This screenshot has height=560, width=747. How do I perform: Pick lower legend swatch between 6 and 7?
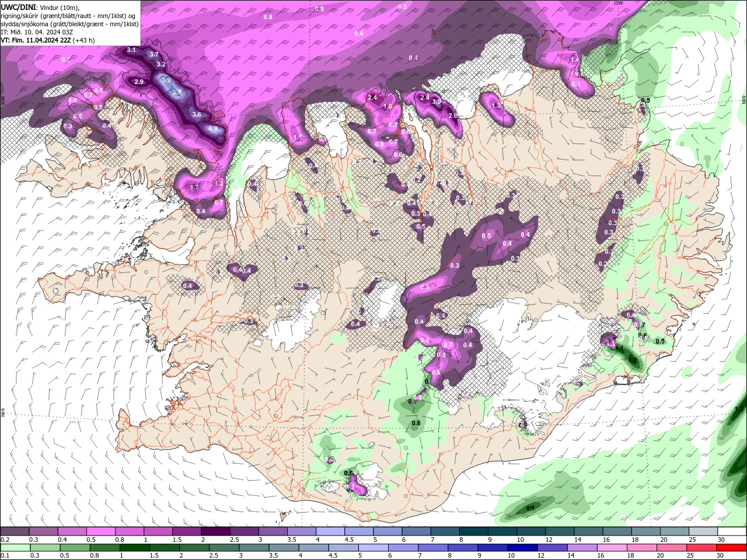[x=402, y=548]
